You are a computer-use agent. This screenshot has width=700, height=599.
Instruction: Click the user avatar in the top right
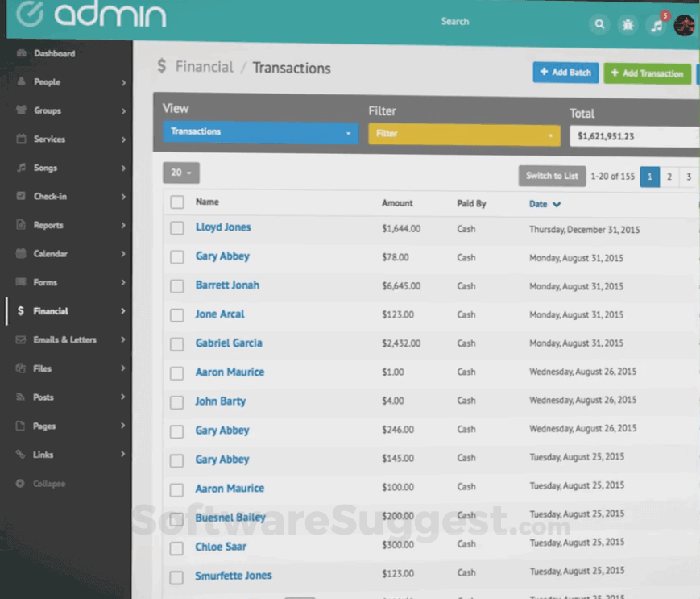click(684, 25)
